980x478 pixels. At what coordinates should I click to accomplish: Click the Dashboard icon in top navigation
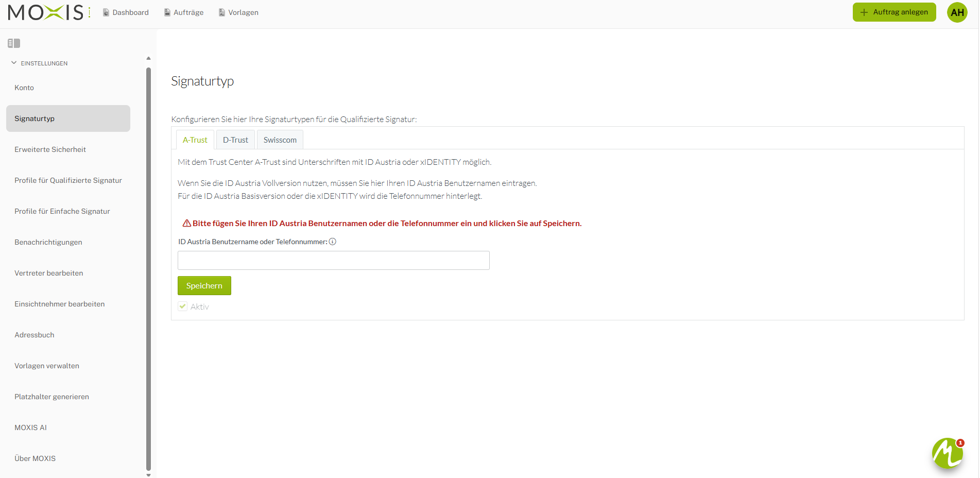pos(106,12)
